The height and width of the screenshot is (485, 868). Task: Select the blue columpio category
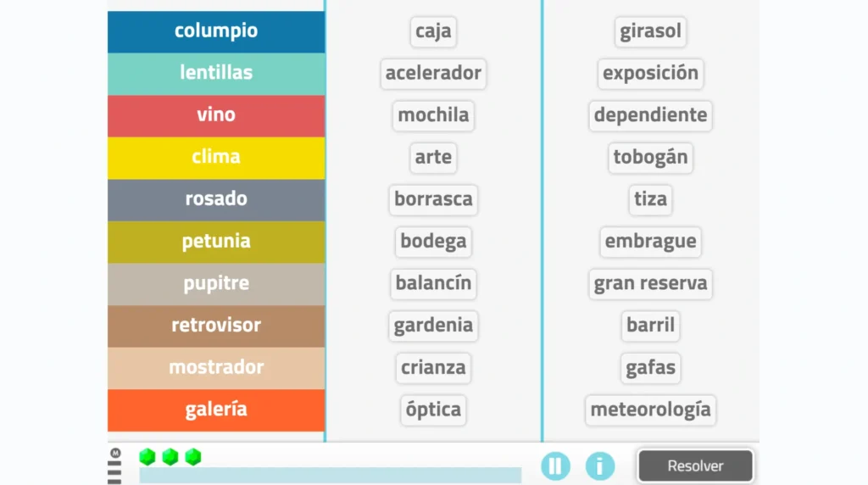coord(216,31)
